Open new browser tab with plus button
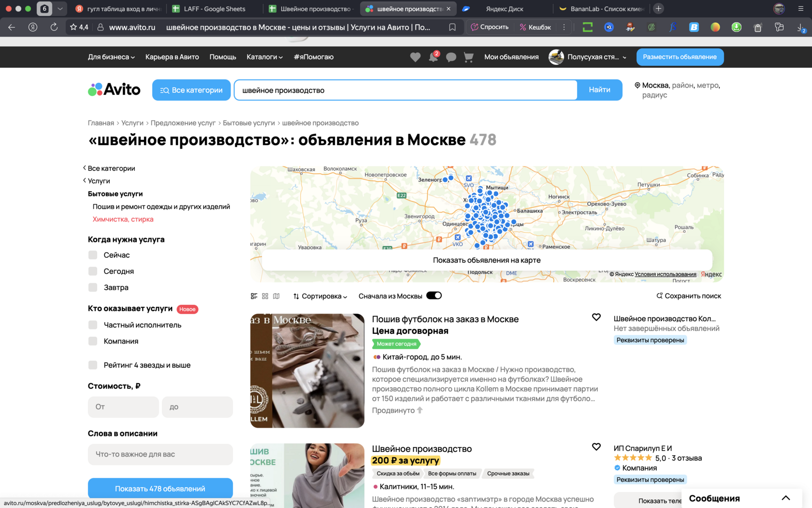The width and height of the screenshot is (812, 508). pos(658,9)
